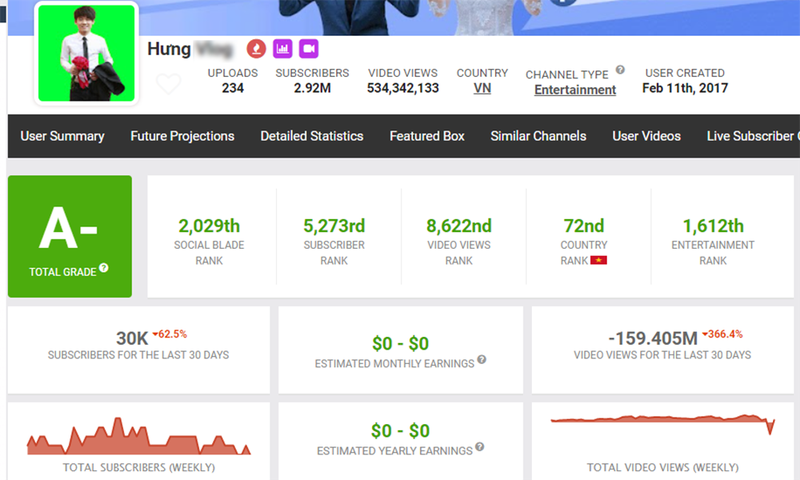This screenshot has width=800, height=480.
Task: Click the help icon beside Channel Type
Action: pos(620,70)
